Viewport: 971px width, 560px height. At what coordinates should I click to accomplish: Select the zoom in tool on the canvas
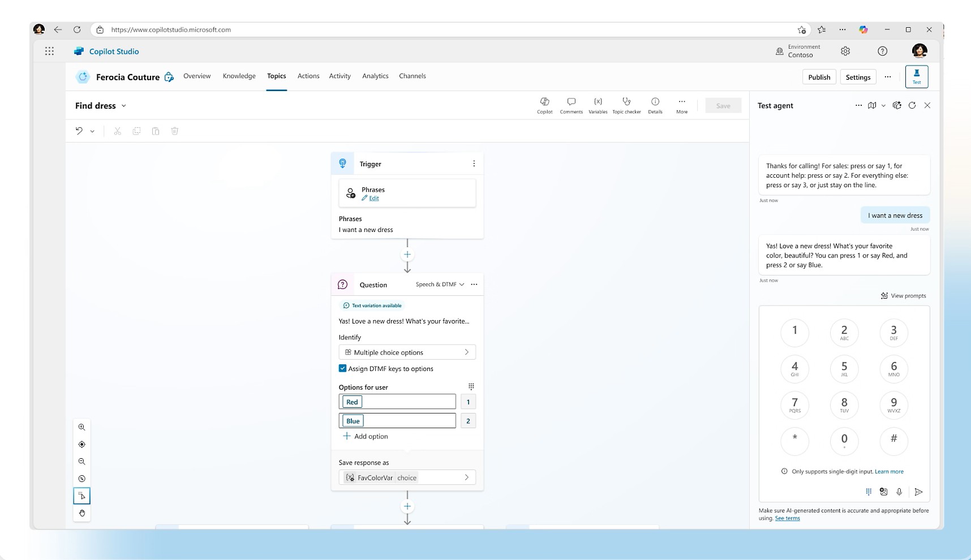click(x=81, y=427)
